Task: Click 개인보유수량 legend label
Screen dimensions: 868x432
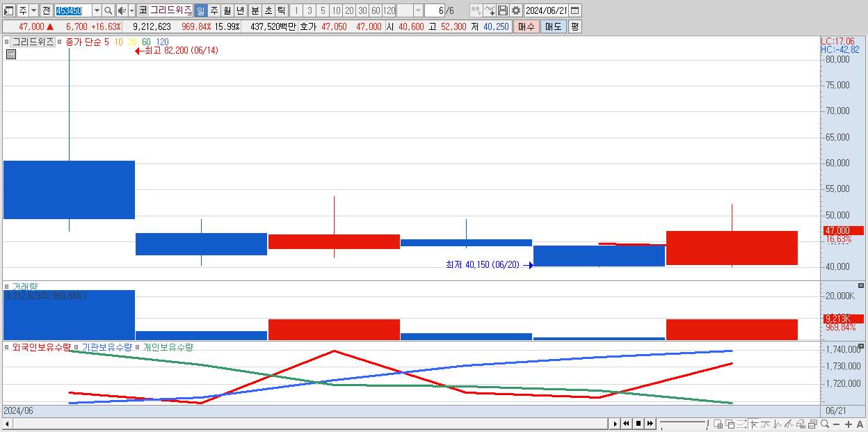Action: tap(168, 346)
